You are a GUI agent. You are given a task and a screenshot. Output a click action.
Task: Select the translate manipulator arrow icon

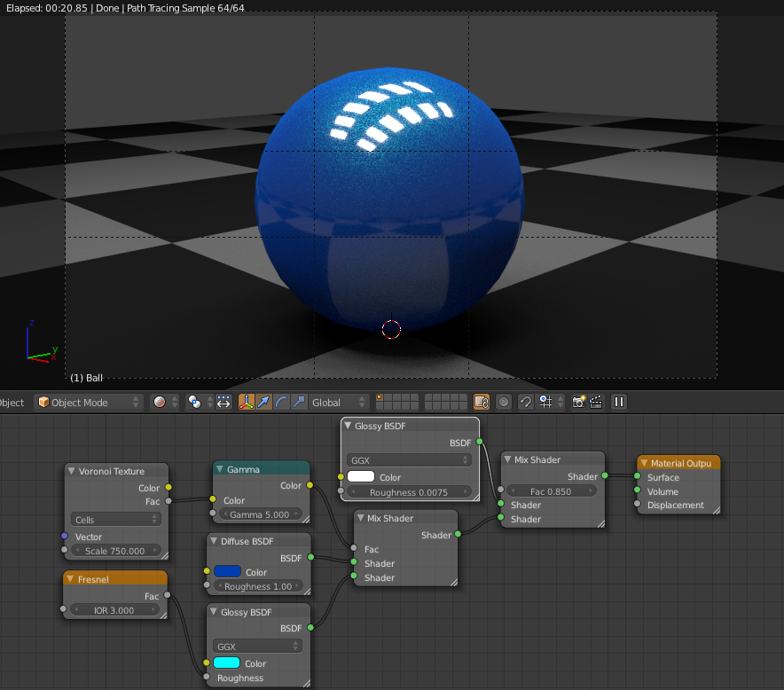click(x=263, y=402)
